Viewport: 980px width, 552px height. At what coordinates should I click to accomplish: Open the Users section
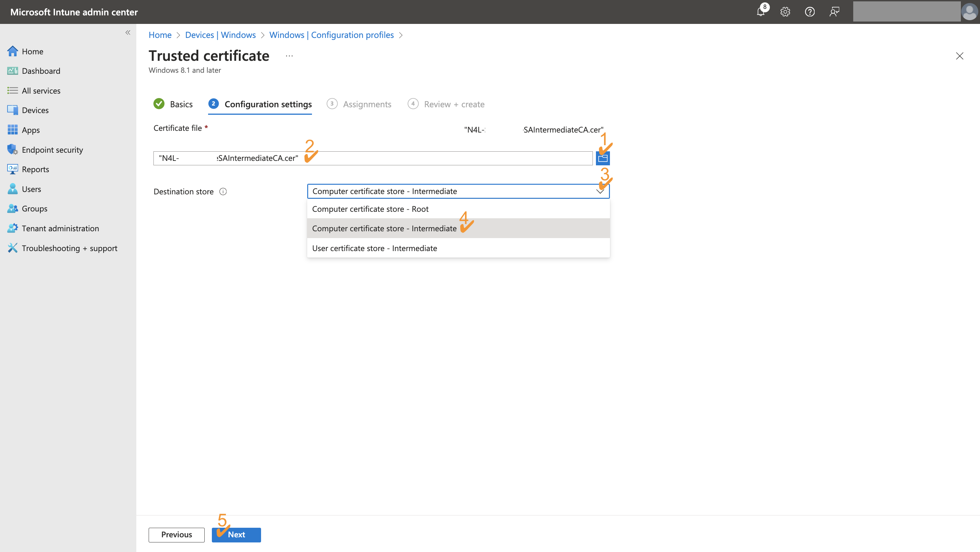point(31,189)
